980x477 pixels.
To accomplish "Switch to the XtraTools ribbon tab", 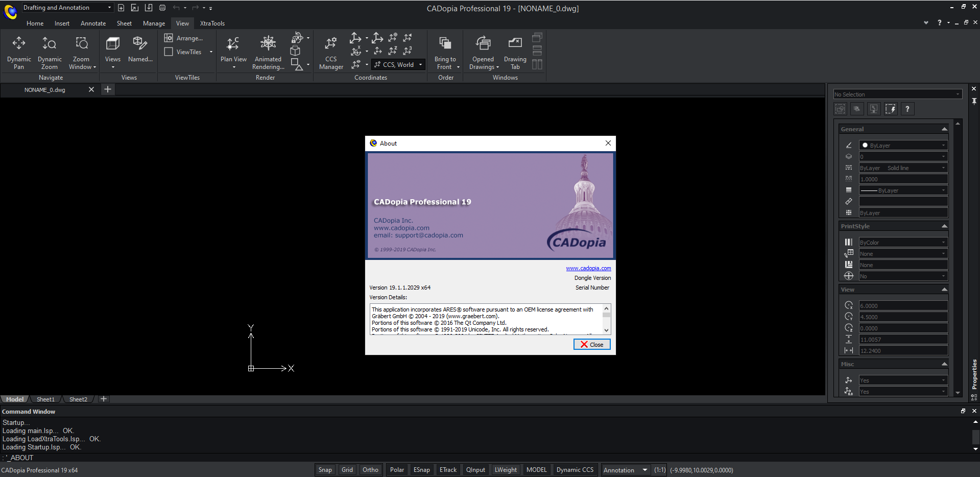I will 212,23.
